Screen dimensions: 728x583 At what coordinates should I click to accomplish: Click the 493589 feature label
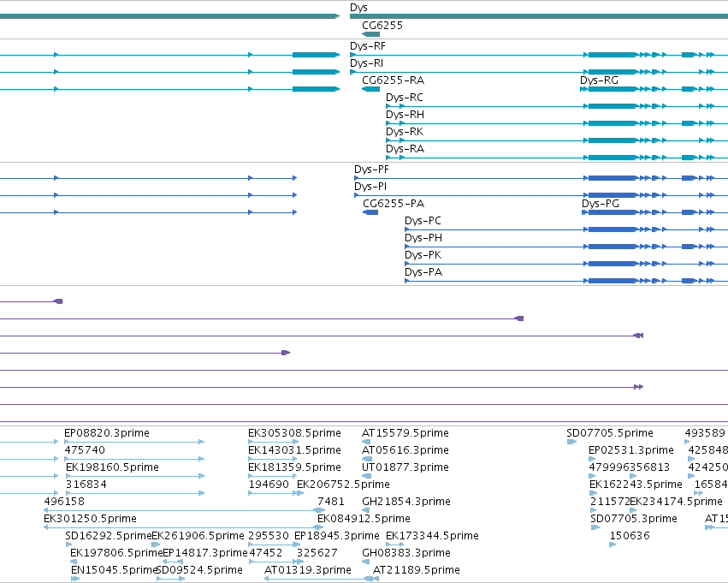click(705, 433)
